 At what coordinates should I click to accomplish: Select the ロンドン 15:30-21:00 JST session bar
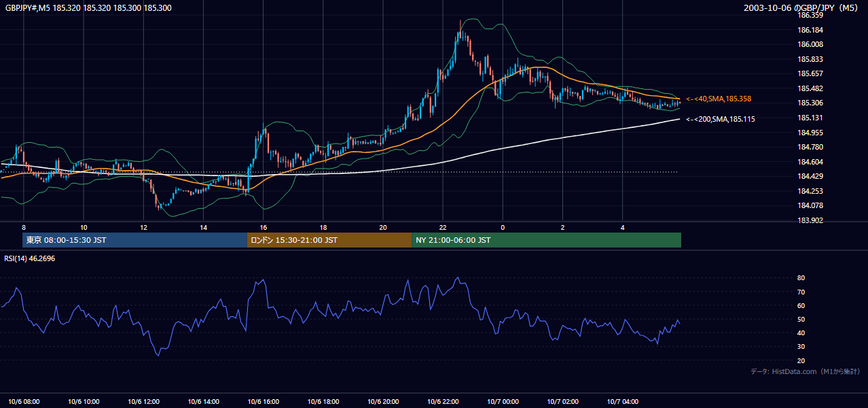coord(329,240)
